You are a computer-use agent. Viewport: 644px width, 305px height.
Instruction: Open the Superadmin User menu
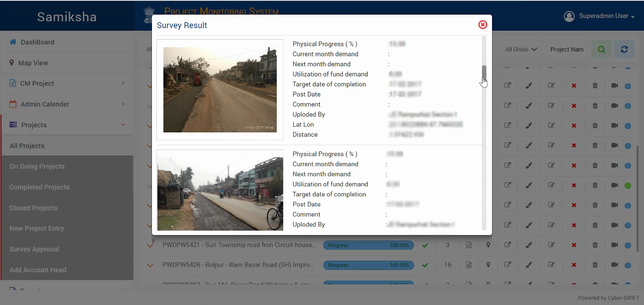click(599, 16)
